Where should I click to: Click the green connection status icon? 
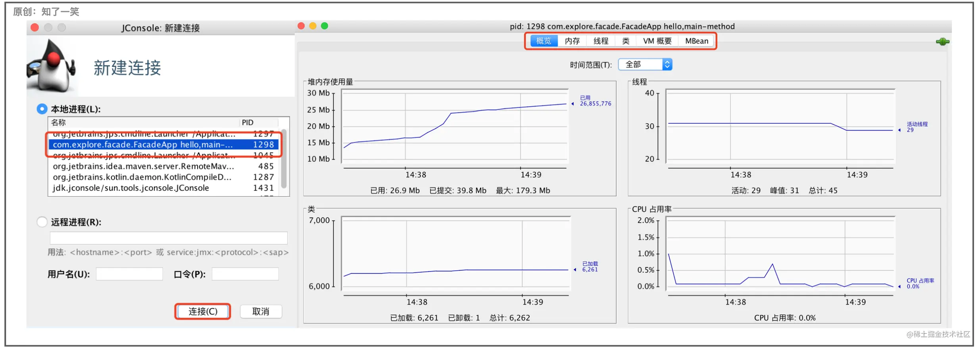tap(942, 42)
